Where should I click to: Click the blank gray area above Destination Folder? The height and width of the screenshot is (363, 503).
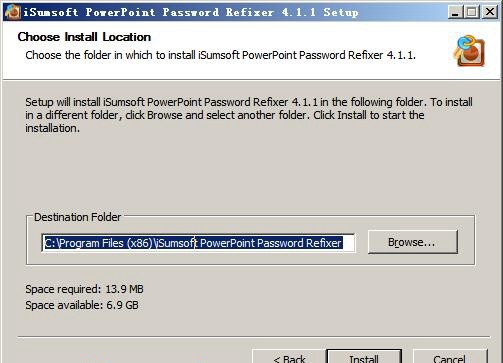click(x=250, y=173)
